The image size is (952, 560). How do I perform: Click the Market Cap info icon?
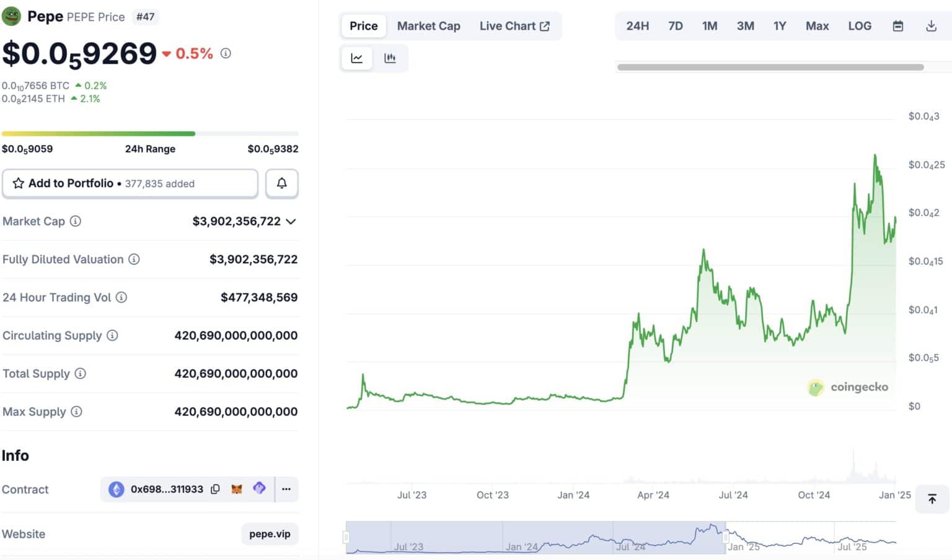click(x=76, y=222)
